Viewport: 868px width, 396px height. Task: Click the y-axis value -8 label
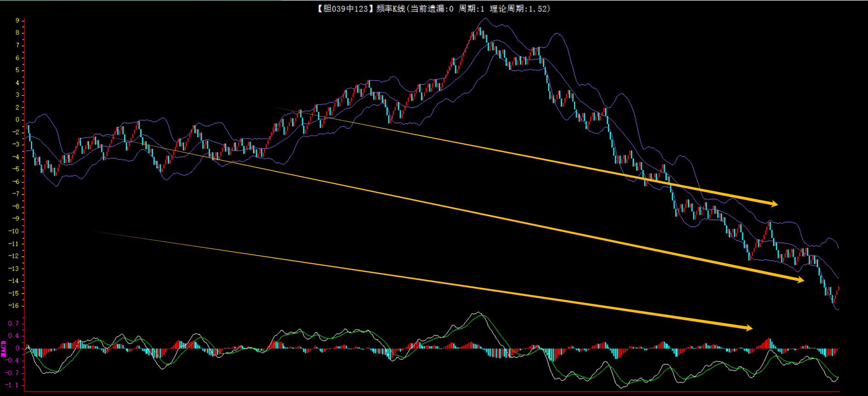(16, 206)
